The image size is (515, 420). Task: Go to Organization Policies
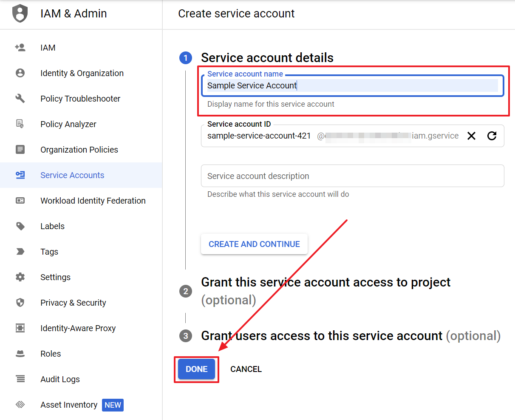point(79,150)
